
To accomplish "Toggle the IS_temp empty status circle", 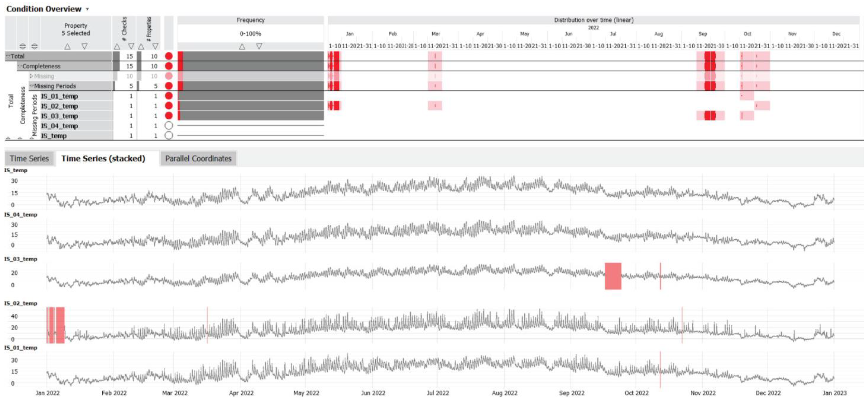I will coord(169,135).
